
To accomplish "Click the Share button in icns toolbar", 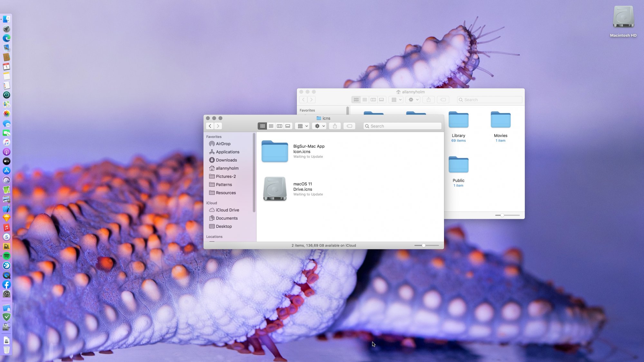I will [x=335, y=126].
